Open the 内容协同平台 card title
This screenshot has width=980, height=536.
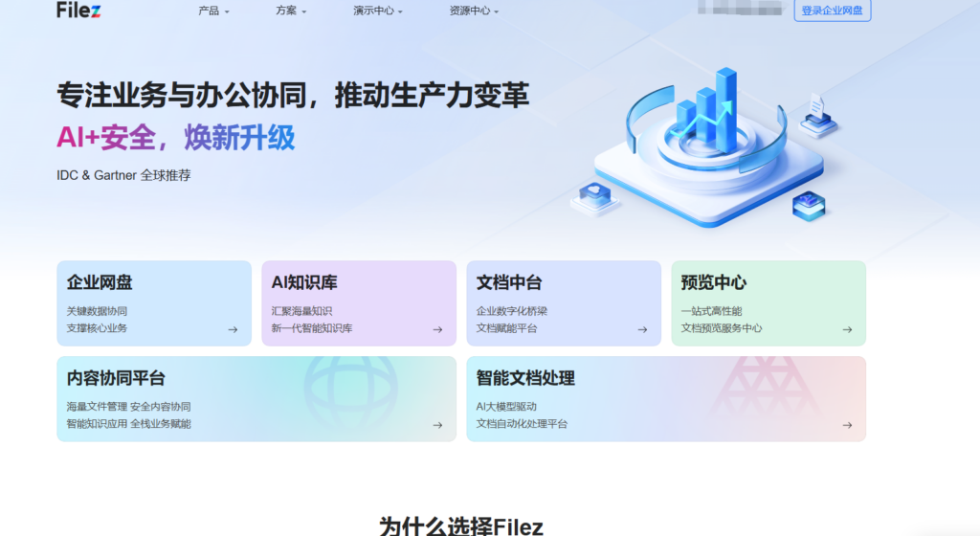click(116, 378)
